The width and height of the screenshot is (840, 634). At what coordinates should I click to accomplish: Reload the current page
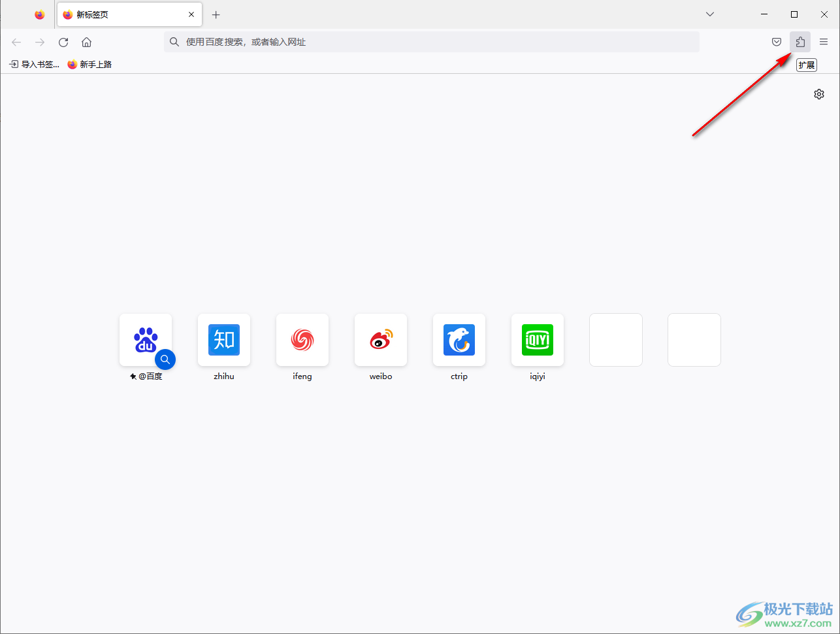pos(63,42)
